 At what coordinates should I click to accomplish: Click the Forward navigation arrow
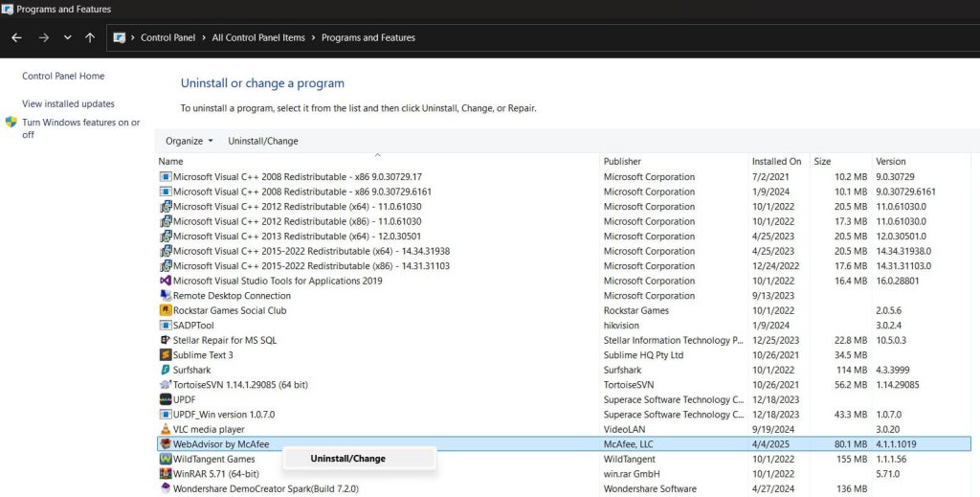coord(44,37)
